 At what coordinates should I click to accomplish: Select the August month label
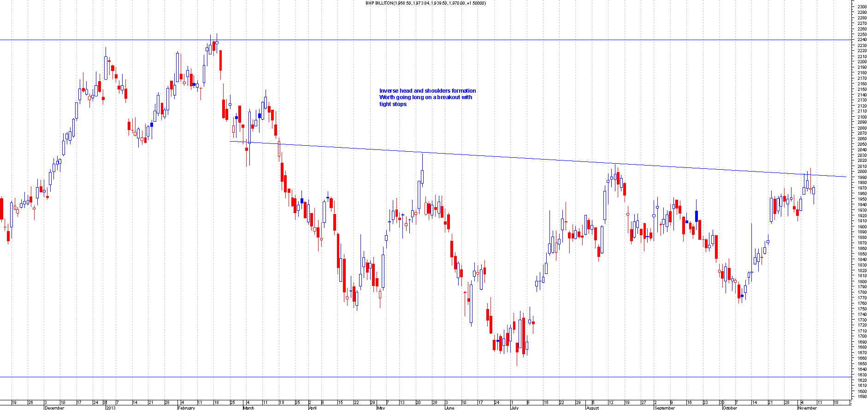[592, 408]
